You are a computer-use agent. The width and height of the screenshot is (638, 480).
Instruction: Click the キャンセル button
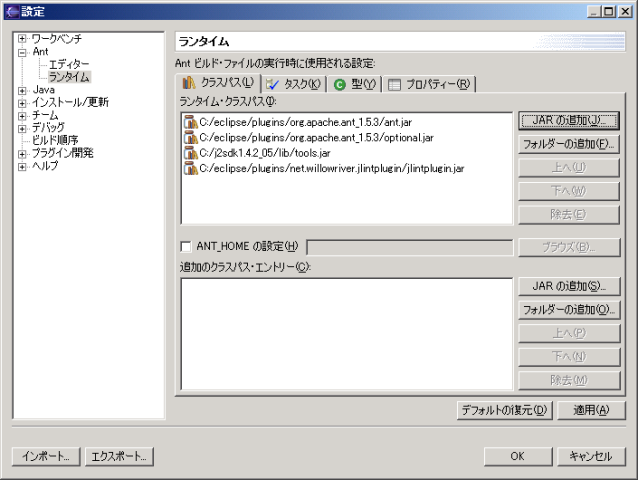pyautogui.click(x=590, y=456)
